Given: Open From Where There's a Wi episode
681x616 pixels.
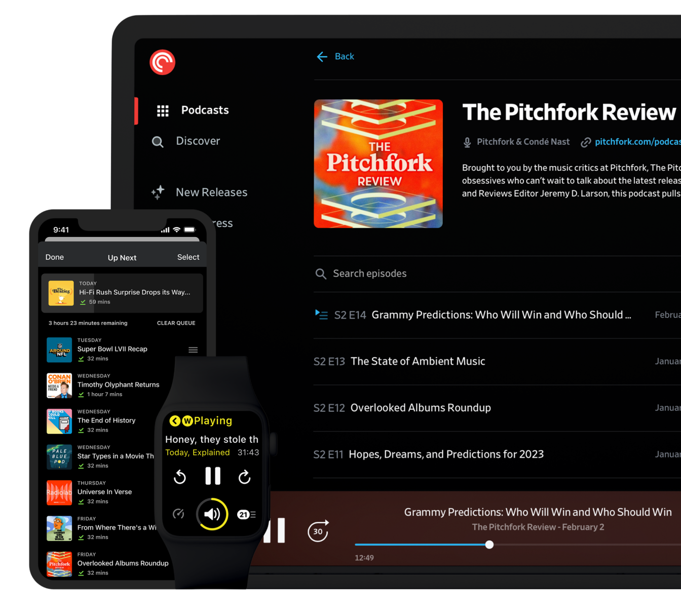Looking at the screenshot, I should [x=117, y=528].
